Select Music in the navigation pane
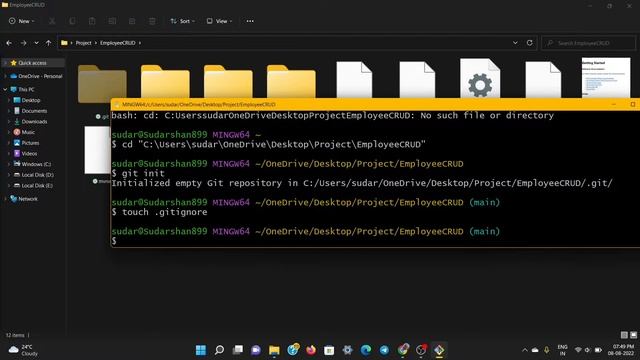The height and width of the screenshot is (360, 640). (28, 132)
